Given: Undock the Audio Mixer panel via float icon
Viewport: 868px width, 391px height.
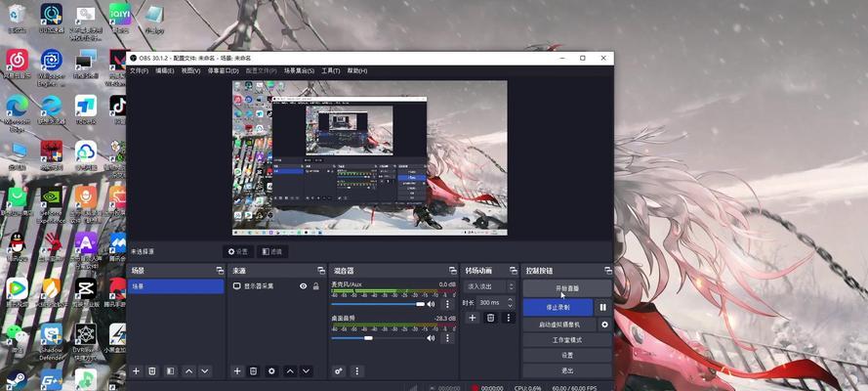Looking at the screenshot, I should 452,271.
